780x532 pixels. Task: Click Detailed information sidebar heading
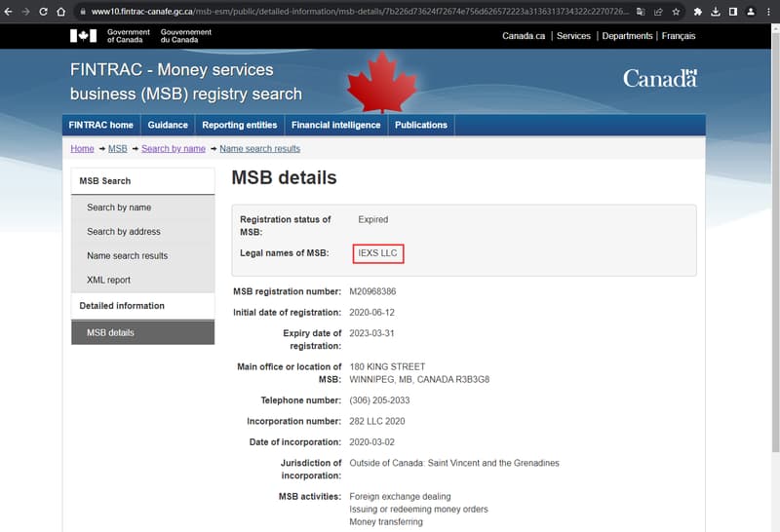(143, 306)
